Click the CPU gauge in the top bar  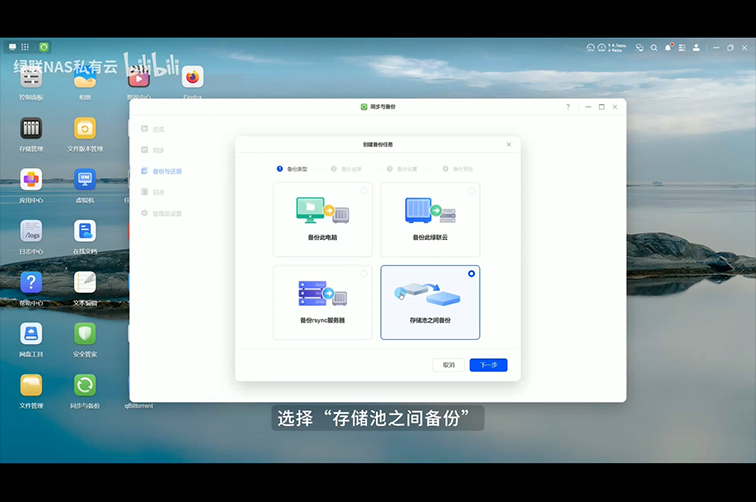tap(591, 47)
